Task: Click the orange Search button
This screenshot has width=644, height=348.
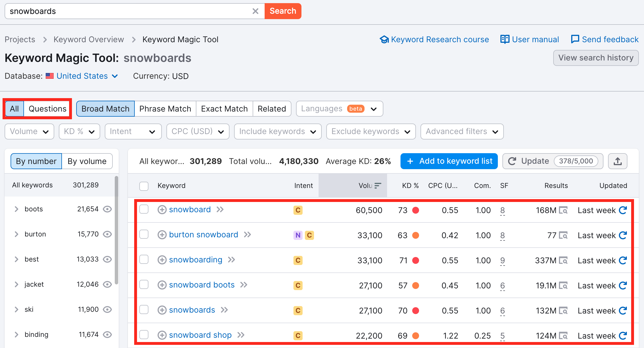Action: coord(283,11)
